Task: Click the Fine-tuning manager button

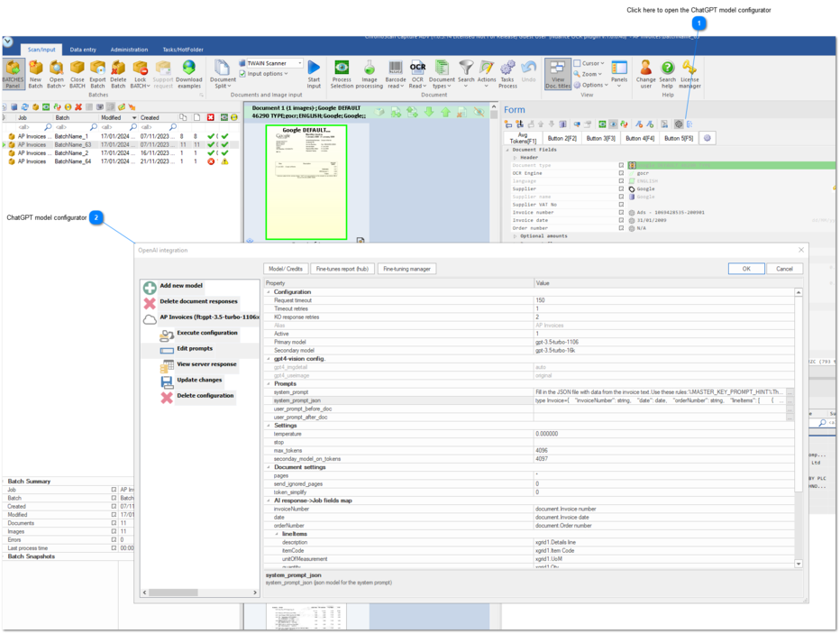Action: tap(407, 269)
